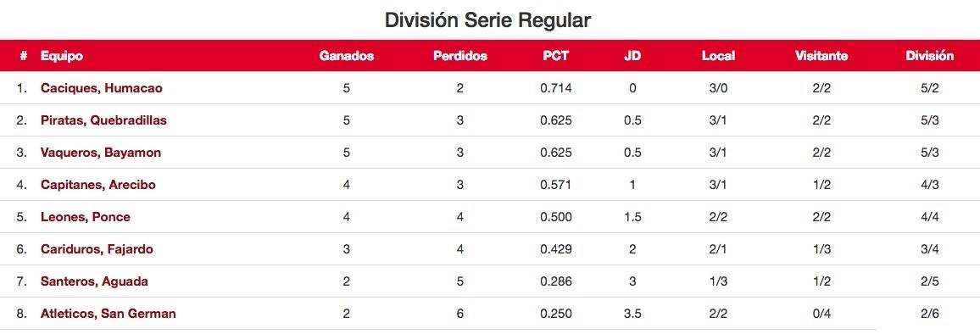Click the 0.714 PCT value for Caciques
The image size is (980, 334).
(555, 88)
